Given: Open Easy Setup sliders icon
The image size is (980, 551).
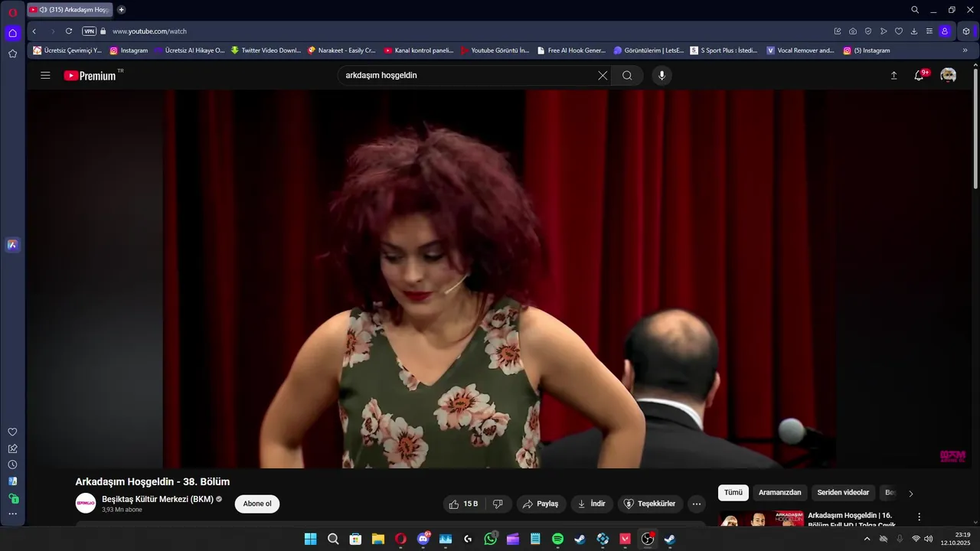Looking at the screenshot, I should pos(929,31).
